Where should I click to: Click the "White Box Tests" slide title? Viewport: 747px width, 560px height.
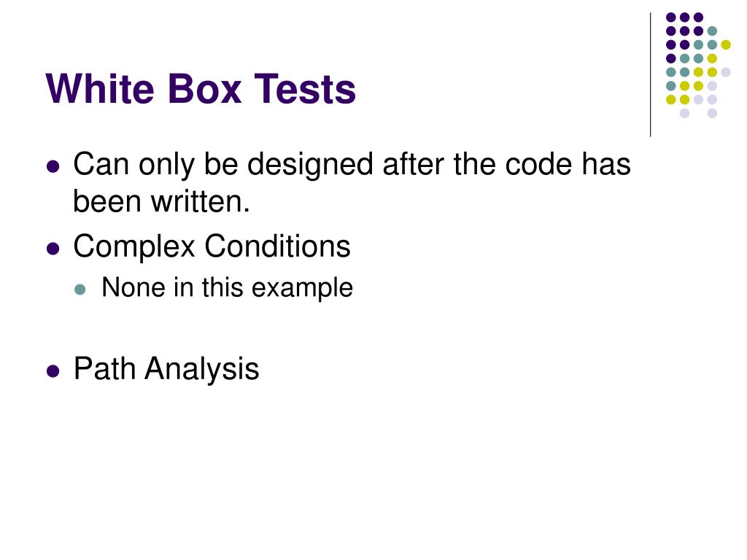pyautogui.click(x=201, y=88)
